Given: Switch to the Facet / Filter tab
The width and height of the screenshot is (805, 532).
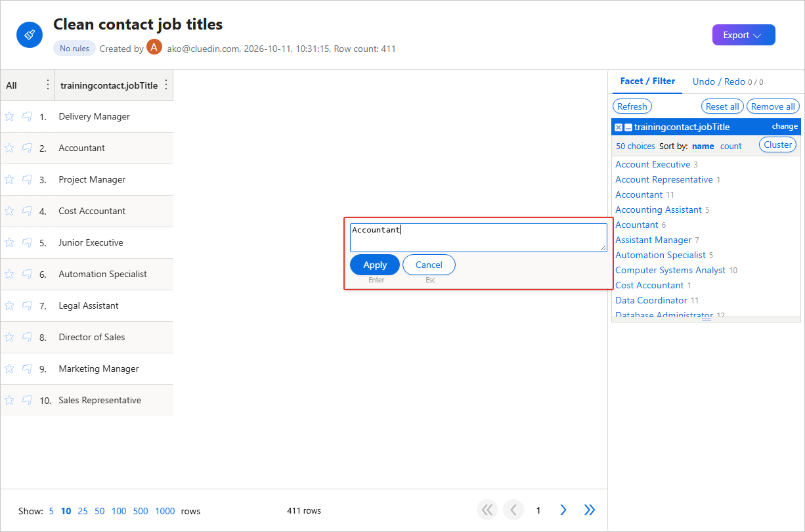Looking at the screenshot, I should 647,81.
